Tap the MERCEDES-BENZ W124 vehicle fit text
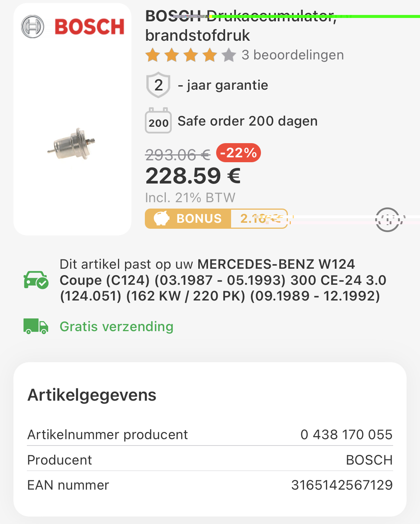Screen dimensions: 420x524 (x=223, y=280)
